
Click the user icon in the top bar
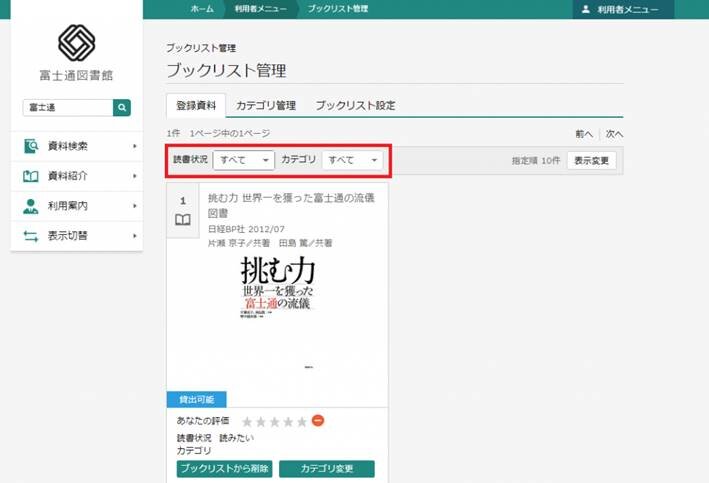pos(586,9)
